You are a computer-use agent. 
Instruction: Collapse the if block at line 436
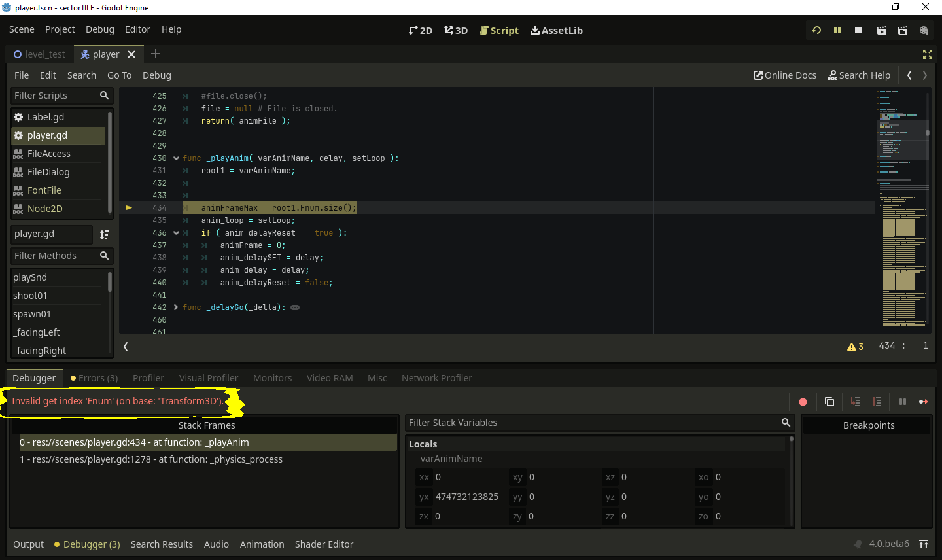176,233
